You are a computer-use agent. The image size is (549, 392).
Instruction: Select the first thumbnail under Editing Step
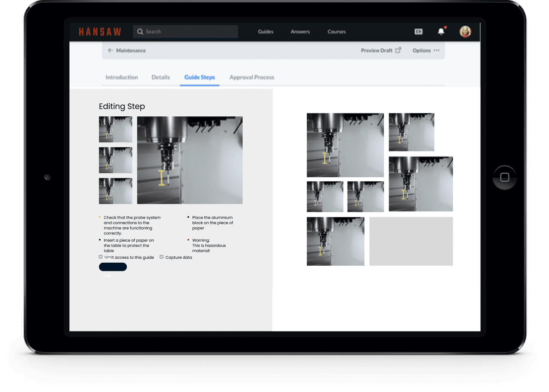(x=115, y=129)
